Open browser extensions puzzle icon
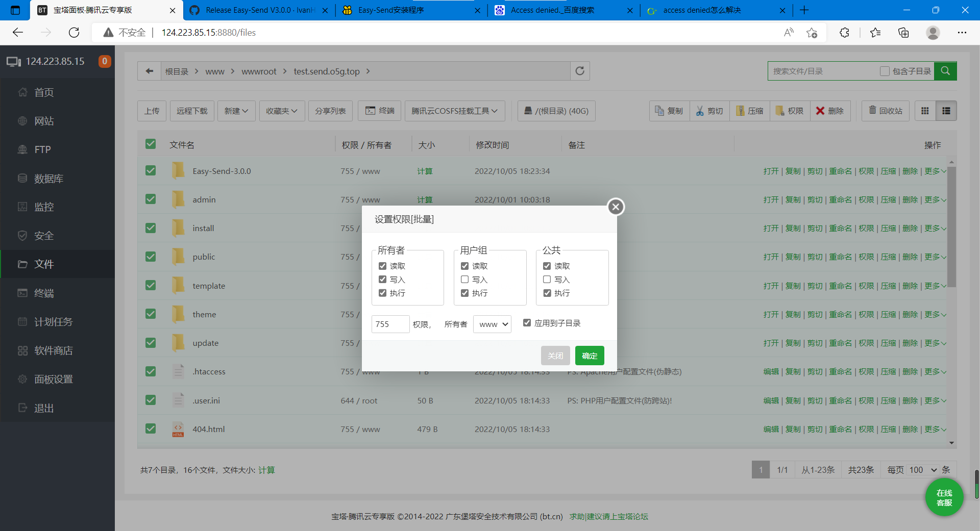This screenshot has width=980, height=531. click(844, 33)
